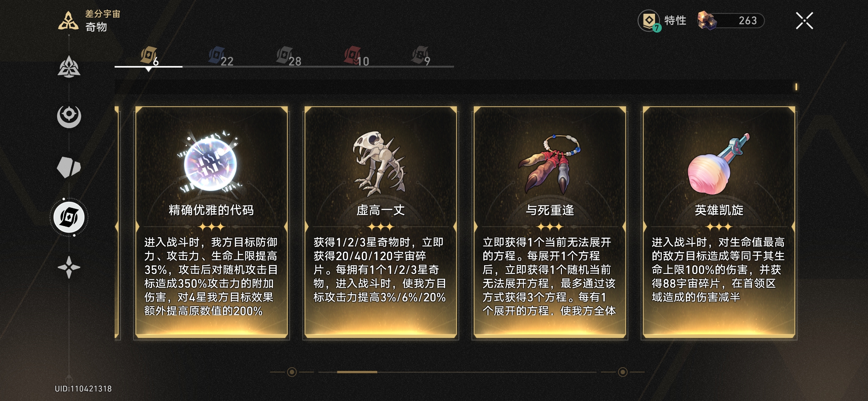
Task: Switch to the gray curio tab showing 28
Action: point(289,56)
